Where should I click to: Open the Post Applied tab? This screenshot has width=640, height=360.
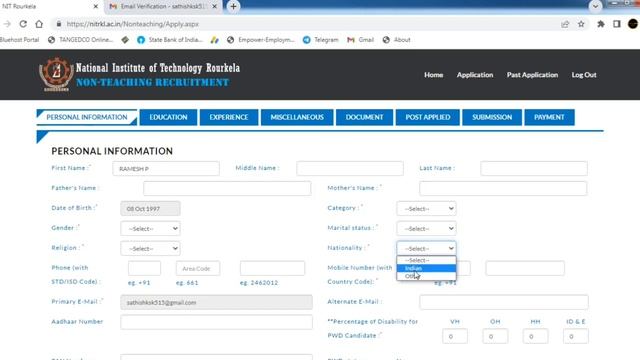(x=428, y=117)
